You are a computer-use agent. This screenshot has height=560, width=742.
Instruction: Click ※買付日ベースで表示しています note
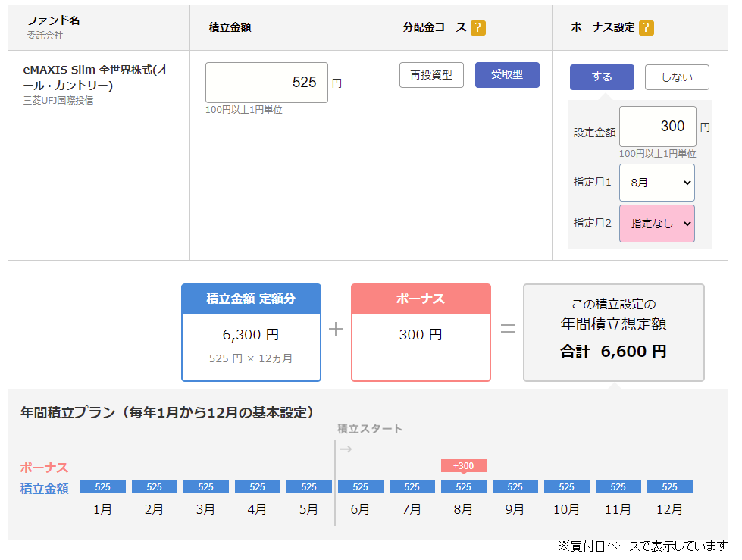643,546
